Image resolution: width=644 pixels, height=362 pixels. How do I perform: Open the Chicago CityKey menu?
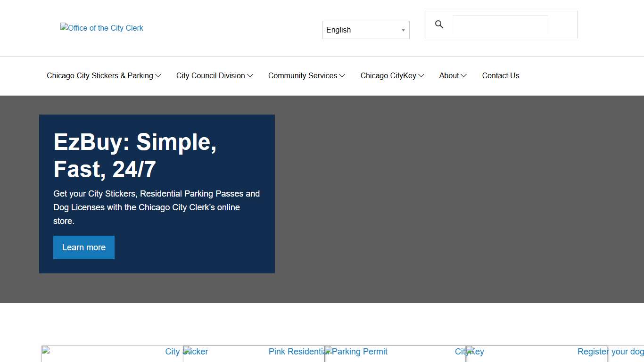(x=388, y=76)
